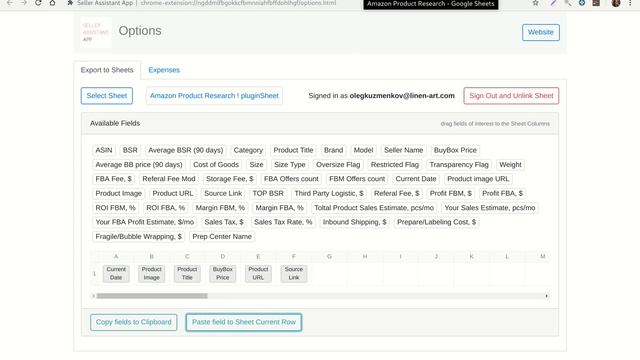Select the Size field chip
The height and width of the screenshot is (360, 640).
256,165
